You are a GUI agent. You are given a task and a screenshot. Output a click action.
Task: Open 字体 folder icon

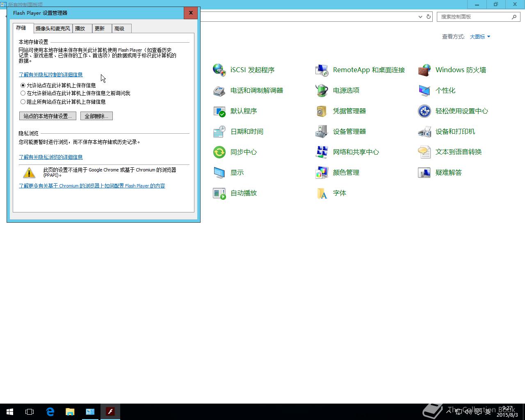click(x=322, y=193)
